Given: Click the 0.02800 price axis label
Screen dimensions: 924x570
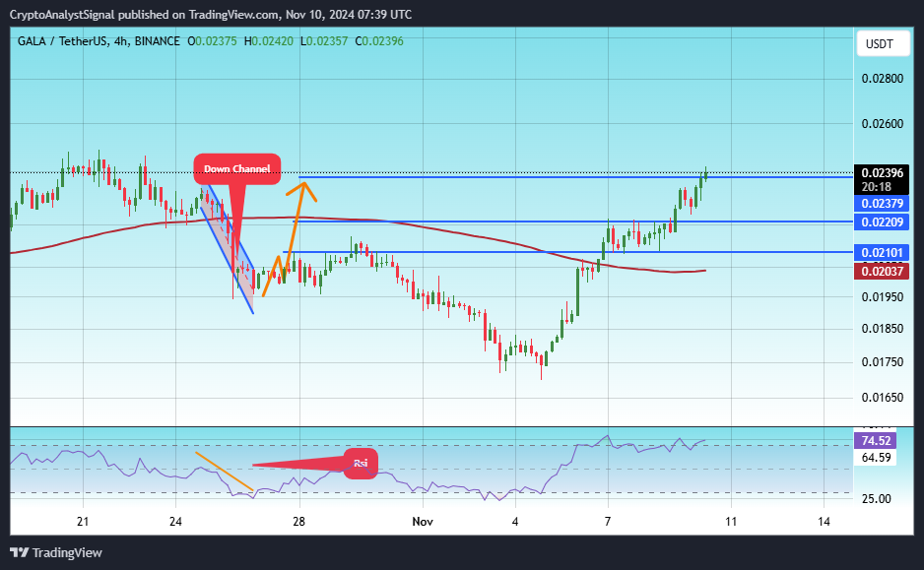Looking at the screenshot, I should point(882,79).
